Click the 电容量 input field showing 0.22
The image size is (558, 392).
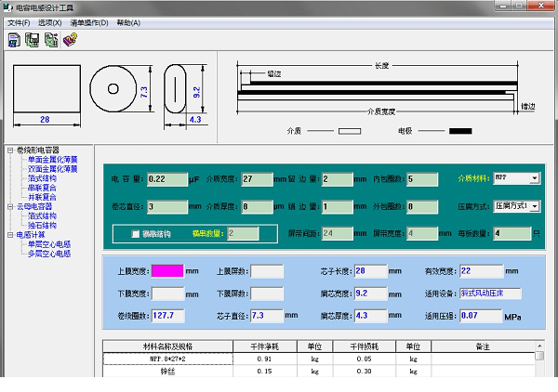pos(167,179)
